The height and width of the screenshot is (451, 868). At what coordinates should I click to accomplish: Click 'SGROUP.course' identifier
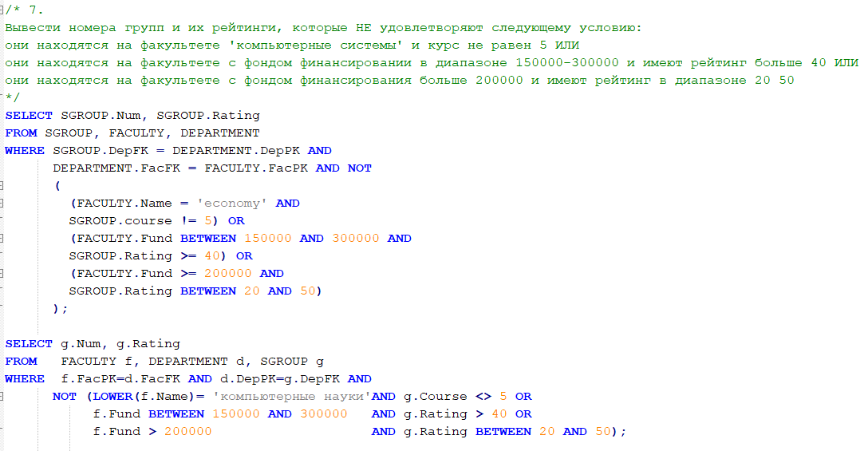(x=120, y=220)
